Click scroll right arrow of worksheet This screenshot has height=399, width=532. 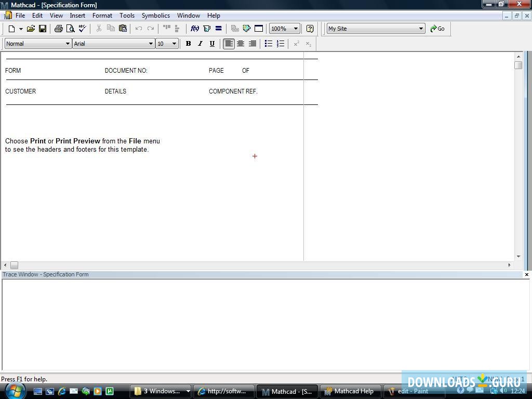(509, 265)
